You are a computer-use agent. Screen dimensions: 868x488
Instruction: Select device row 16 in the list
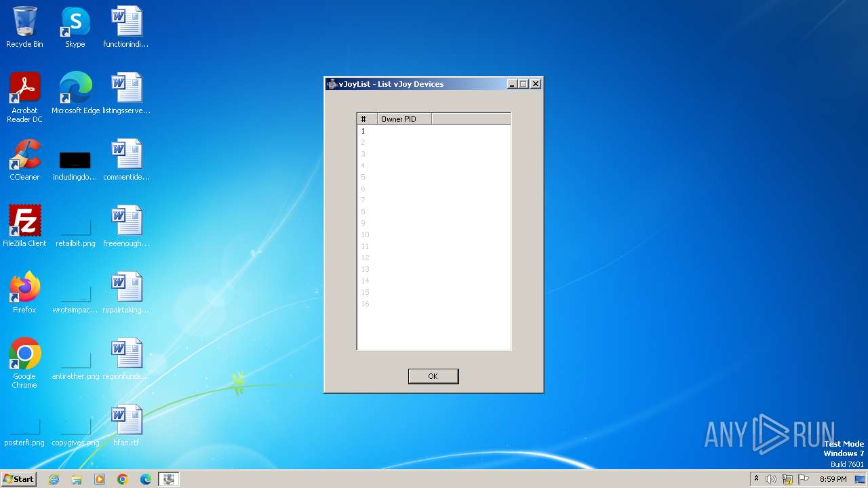pyautogui.click(x=434, y=304)
